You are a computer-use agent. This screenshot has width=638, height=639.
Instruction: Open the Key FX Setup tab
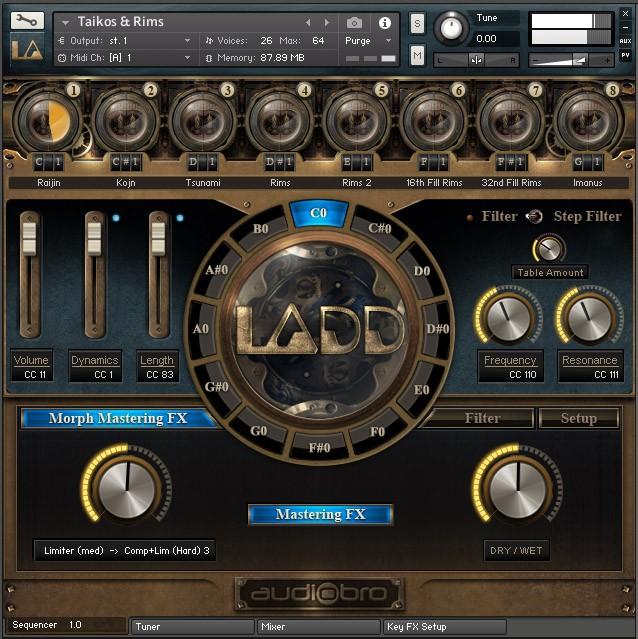click(x=444, y=626)
